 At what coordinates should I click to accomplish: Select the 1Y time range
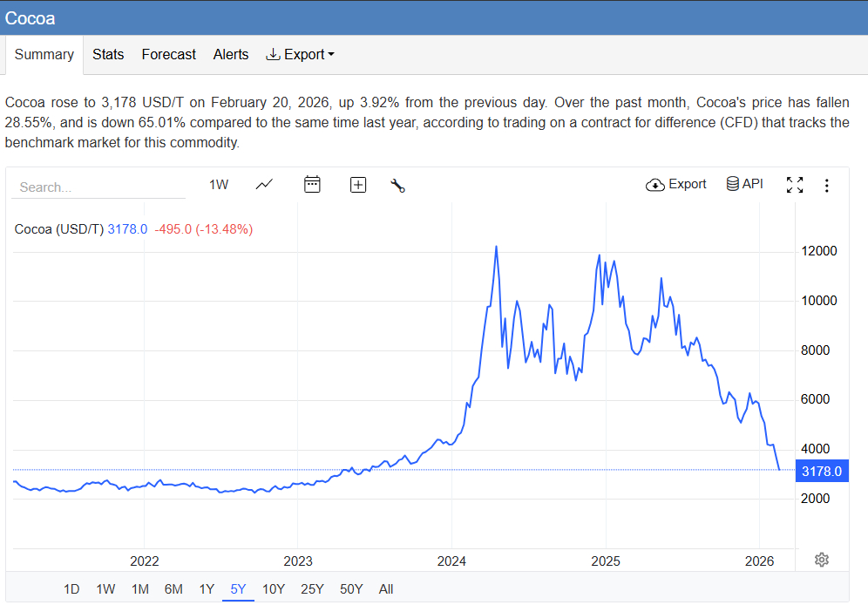coord(207,589)
